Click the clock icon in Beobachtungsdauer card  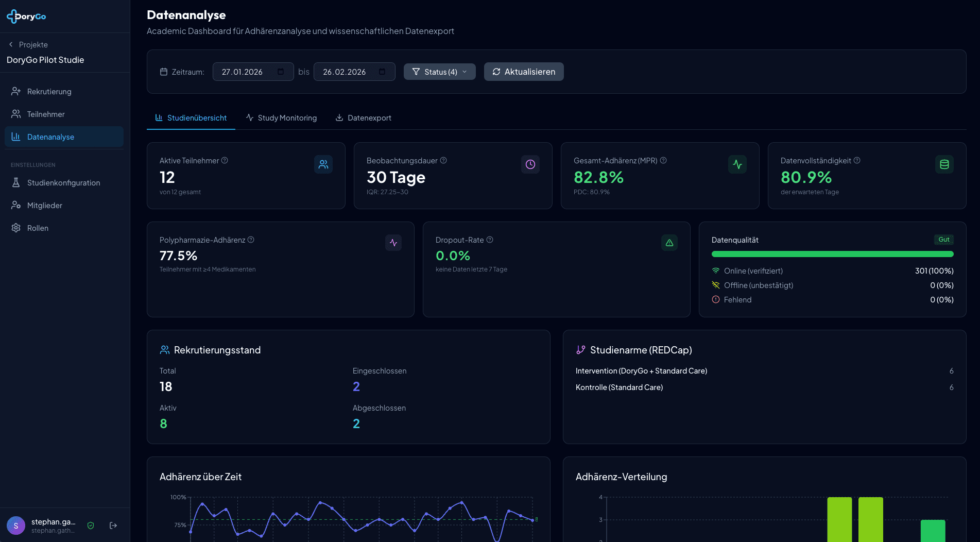(530, 164)
